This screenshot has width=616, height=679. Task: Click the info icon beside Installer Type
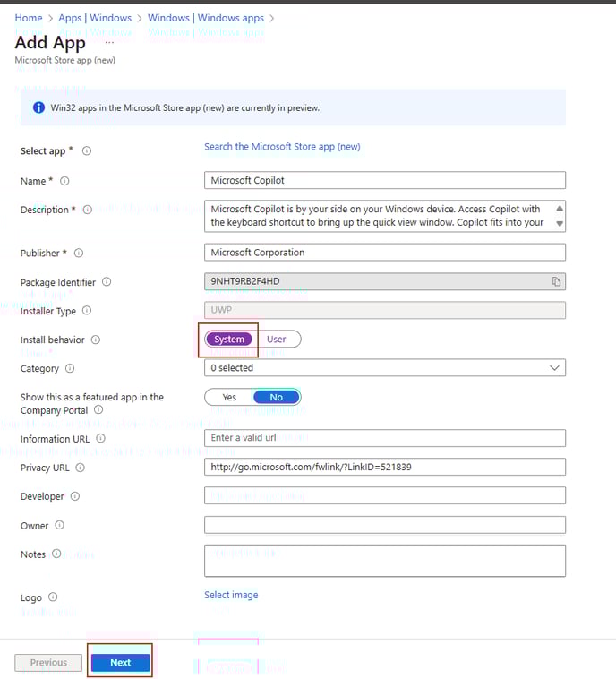point(87,311)
